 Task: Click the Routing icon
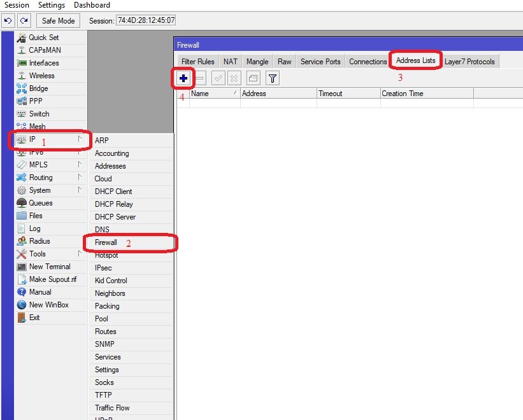coord(22,177)
